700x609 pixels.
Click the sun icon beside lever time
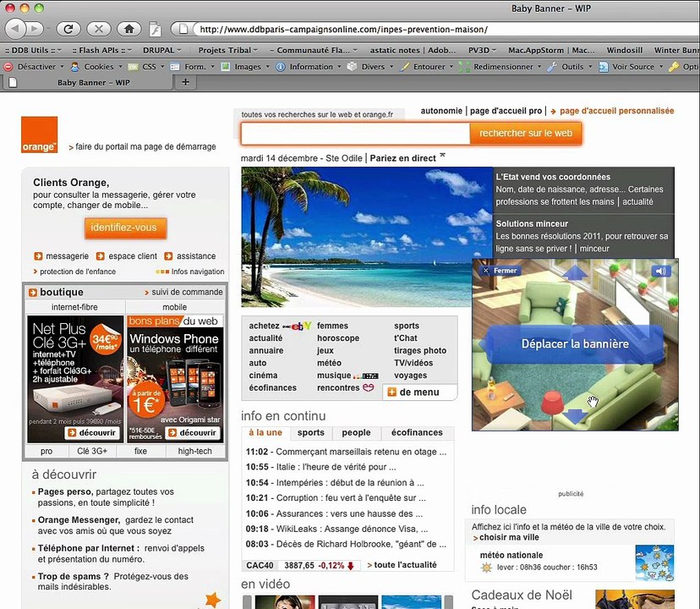486,568
